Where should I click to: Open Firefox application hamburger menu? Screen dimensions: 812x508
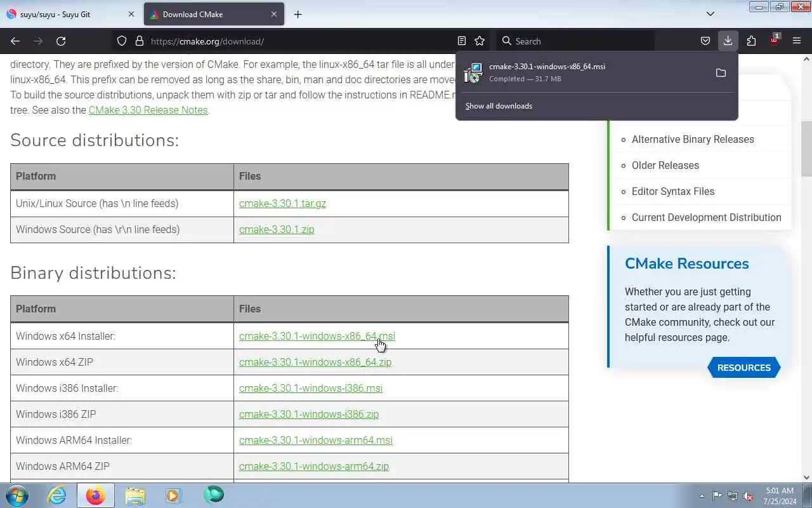point(797,41)
